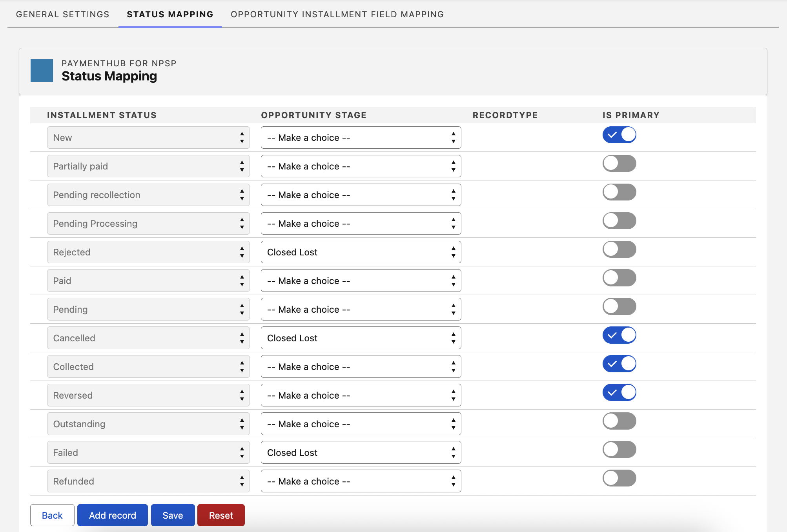Open the Outstanding row's Make a choice dropdown

(361, 424)
